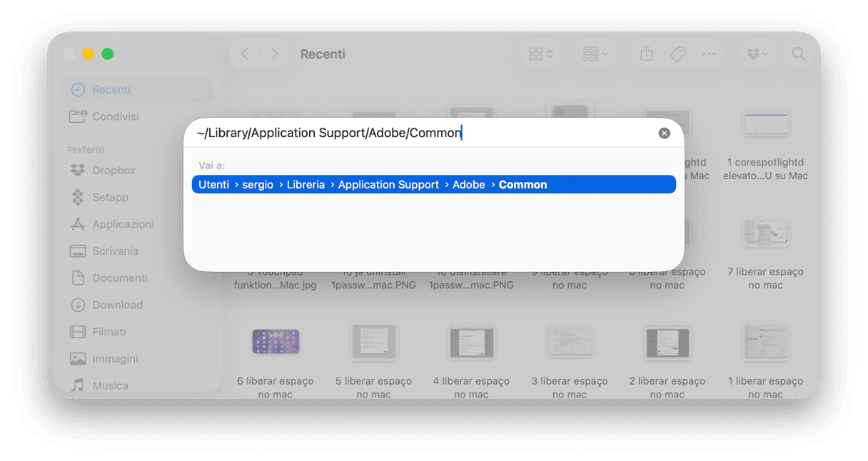Open Applicazioni in the sidebar
The height and width of the screenshot is (461, 868).
tap(138, 224)
